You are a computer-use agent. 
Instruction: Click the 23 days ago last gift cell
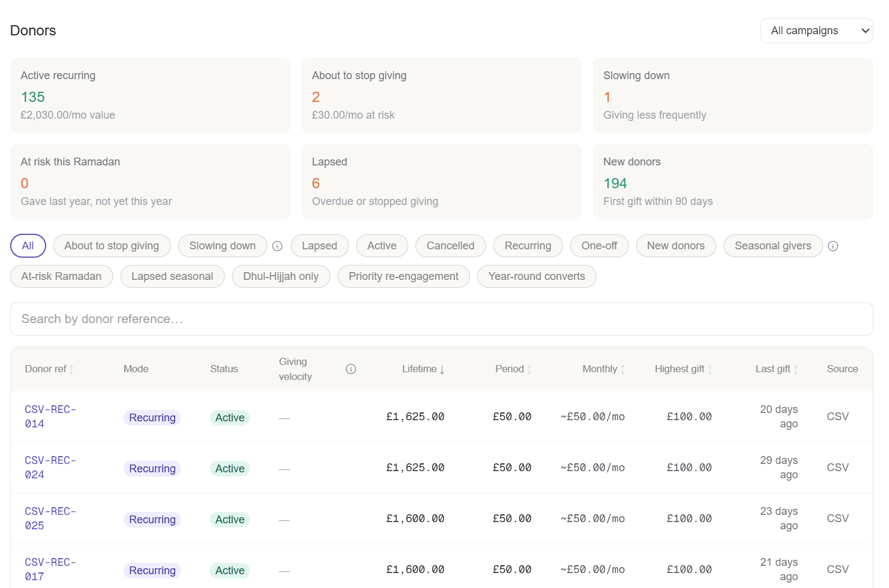point(779,518)
